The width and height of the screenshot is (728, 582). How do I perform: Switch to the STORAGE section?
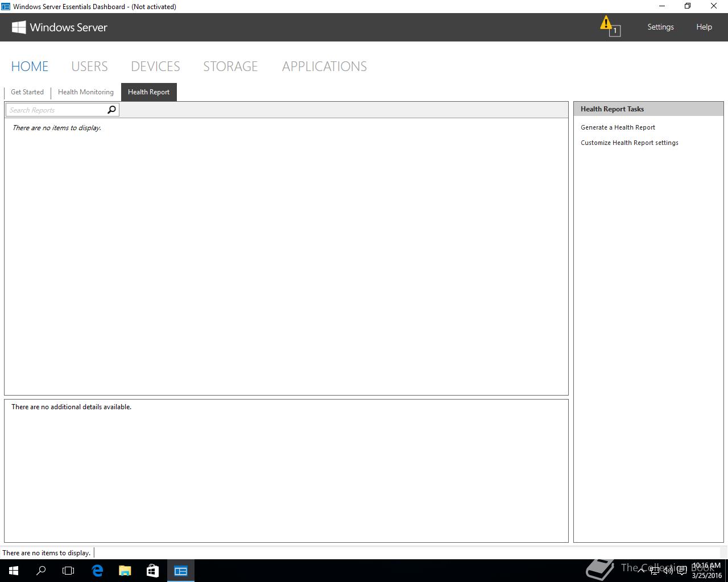click(x=230, y=66)
